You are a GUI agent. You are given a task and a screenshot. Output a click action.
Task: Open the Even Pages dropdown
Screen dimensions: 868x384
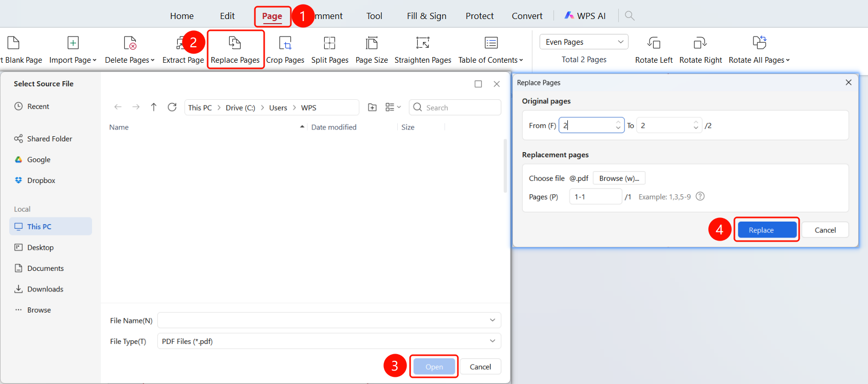coord(584,42)
